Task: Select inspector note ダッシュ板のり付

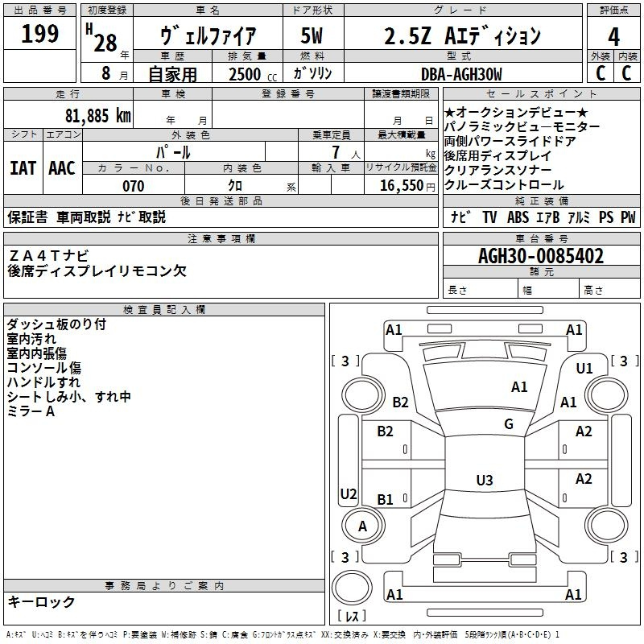Action: coord(56,324)
